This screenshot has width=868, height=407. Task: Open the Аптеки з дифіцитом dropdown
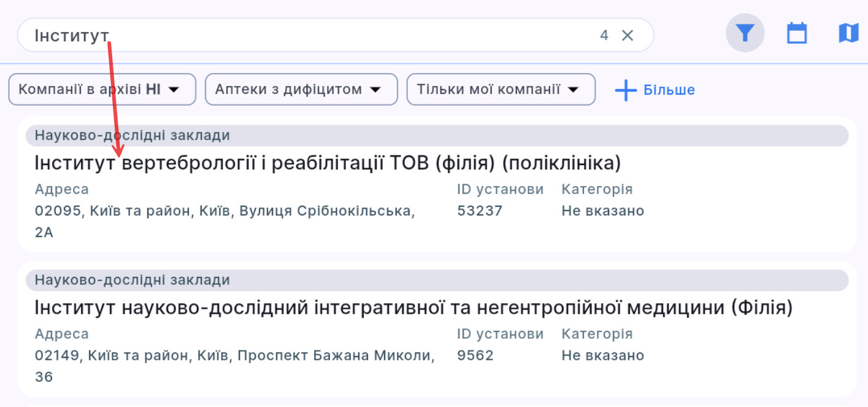click(376, 89)
